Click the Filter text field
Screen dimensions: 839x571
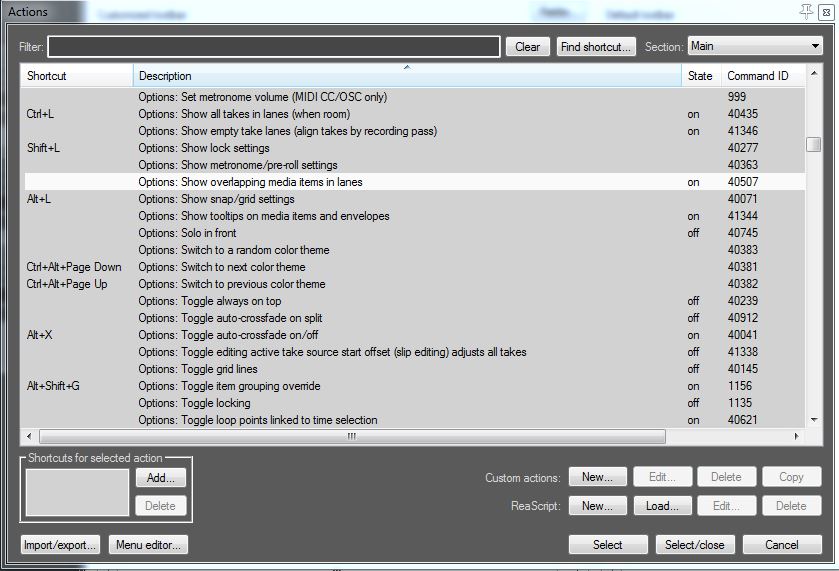tap(274, 47)
